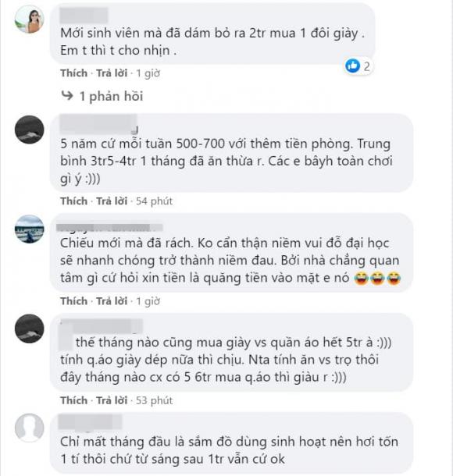Open the reply arrow icon beside 1 phản hồi
The image size is (453, 476).
[67, 95]
